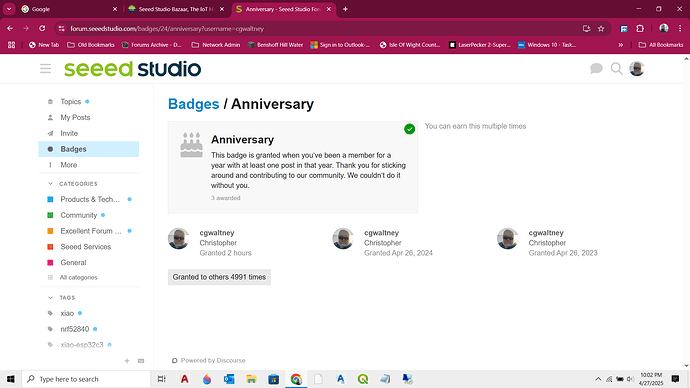Viewport: 690px width, 388px height.
Task: Show hidden bookmarks overflow chevron
Action: point(620,45)
